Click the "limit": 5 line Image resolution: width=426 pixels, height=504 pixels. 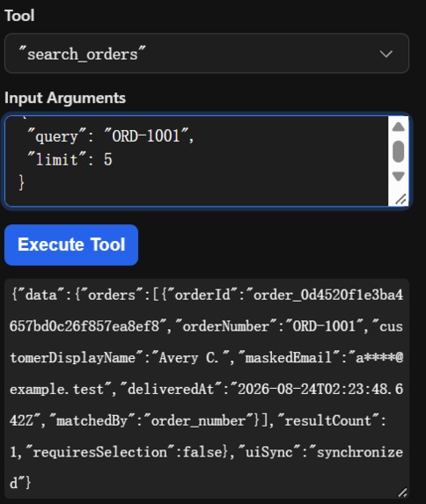(x=70, y=160)
